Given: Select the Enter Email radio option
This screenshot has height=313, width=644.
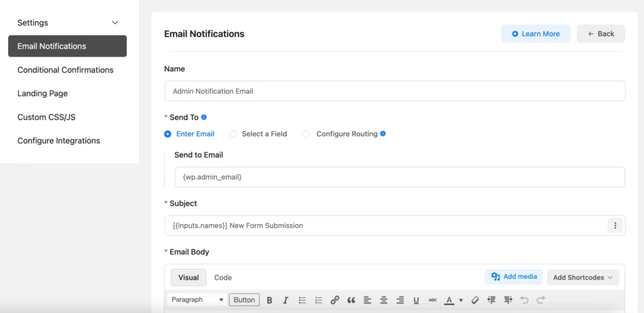Looking at the screenshot, I should (167, 134).
